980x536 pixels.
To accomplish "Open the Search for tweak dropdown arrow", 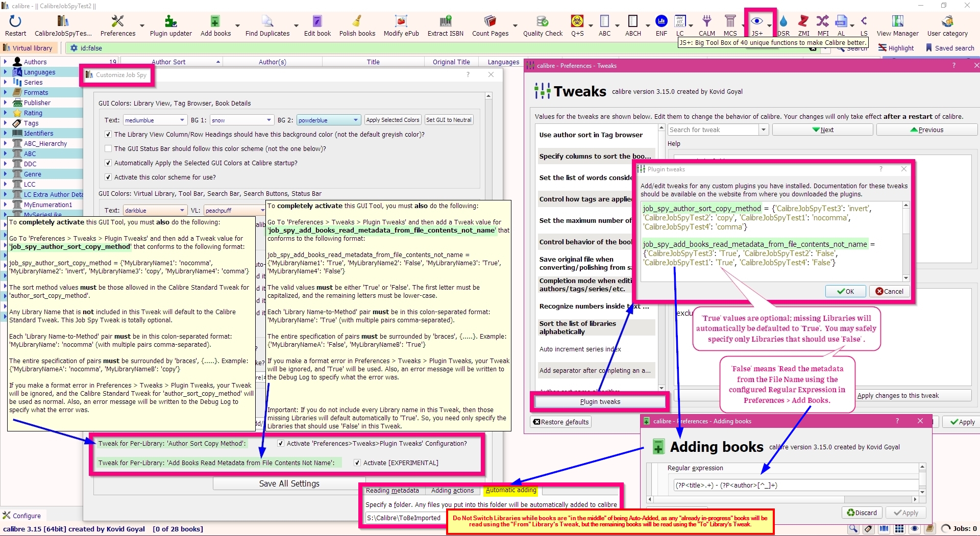I will [764, 130].
